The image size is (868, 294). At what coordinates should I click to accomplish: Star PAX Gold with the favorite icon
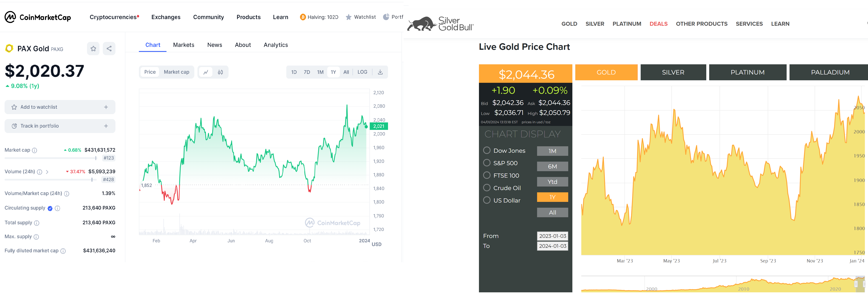pos(93,49)
